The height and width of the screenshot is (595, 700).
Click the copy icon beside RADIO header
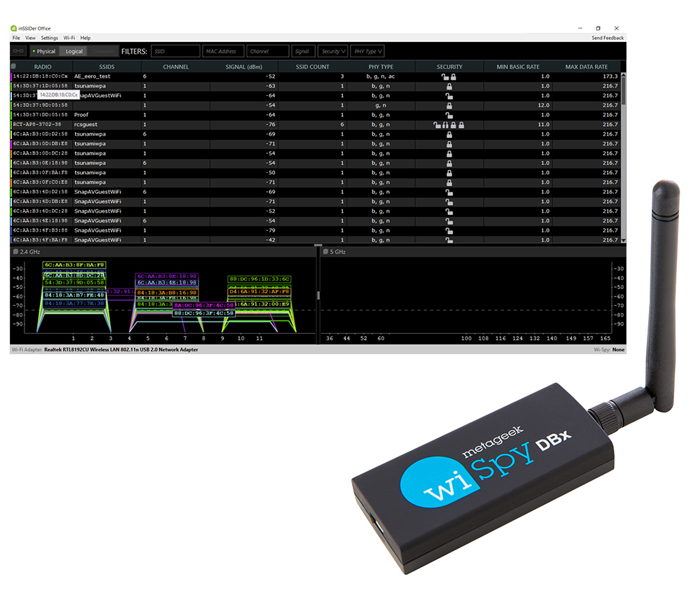tap(14, 66)
